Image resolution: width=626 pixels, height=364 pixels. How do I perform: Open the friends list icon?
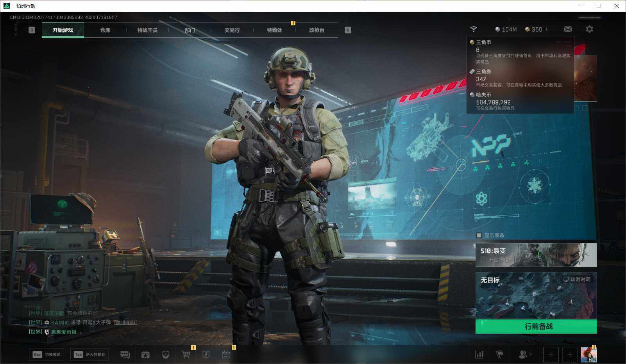click(525, 355)
